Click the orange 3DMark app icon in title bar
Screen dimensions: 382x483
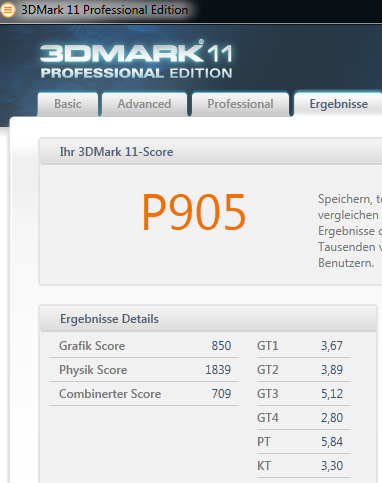(7, 10)
